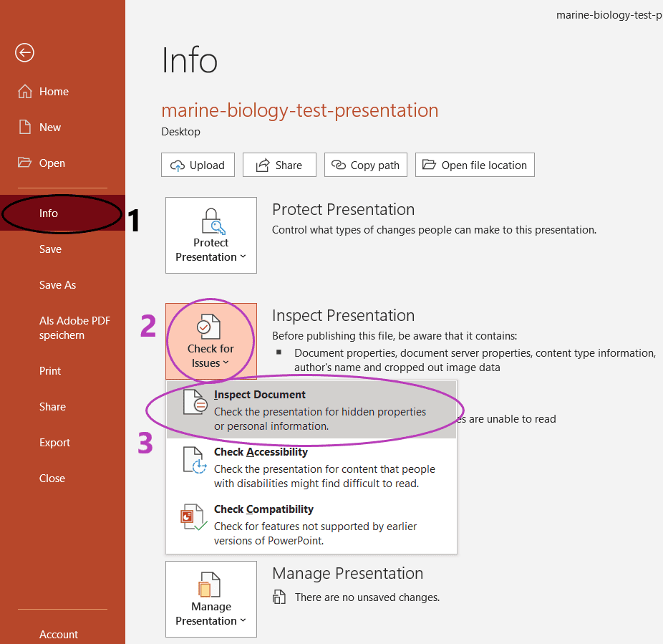Click the lock icon on Protect Presentation

[213, 221]
